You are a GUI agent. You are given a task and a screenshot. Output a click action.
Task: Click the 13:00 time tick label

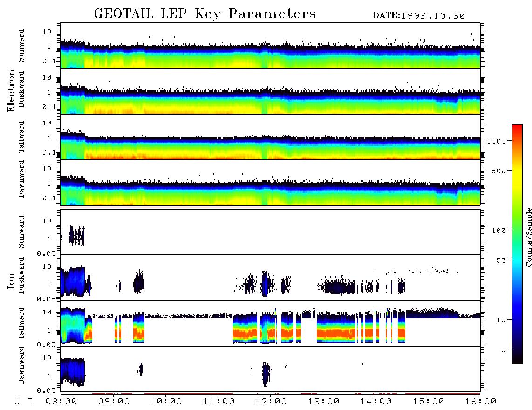(x=324, y=402)
